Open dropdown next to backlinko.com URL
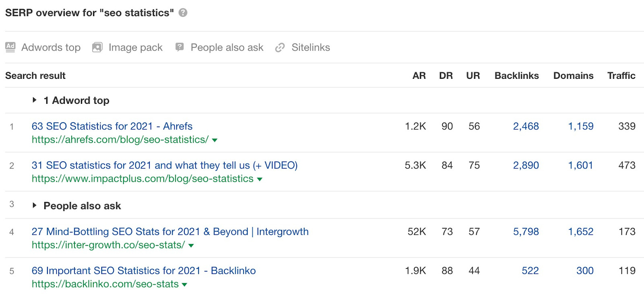644x294 pixels. (185, 284)
